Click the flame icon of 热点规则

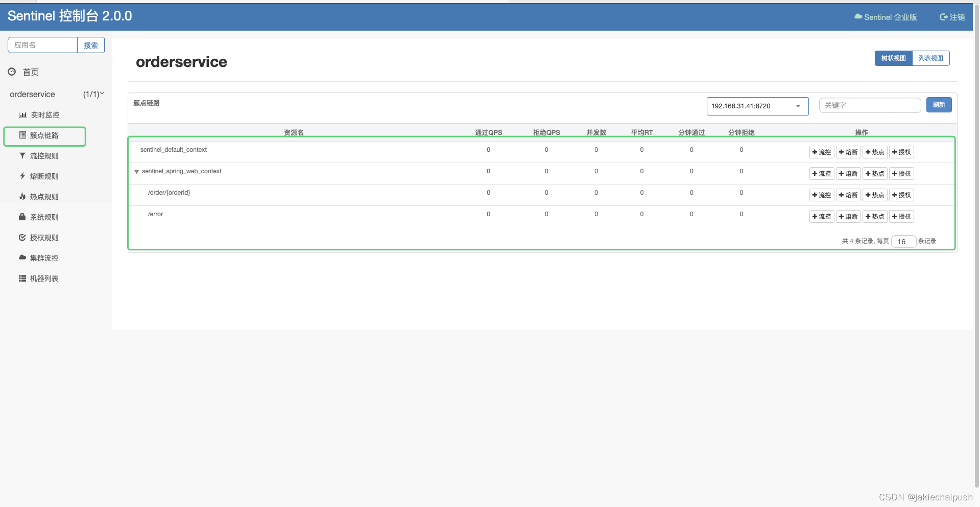click(22, 197)
